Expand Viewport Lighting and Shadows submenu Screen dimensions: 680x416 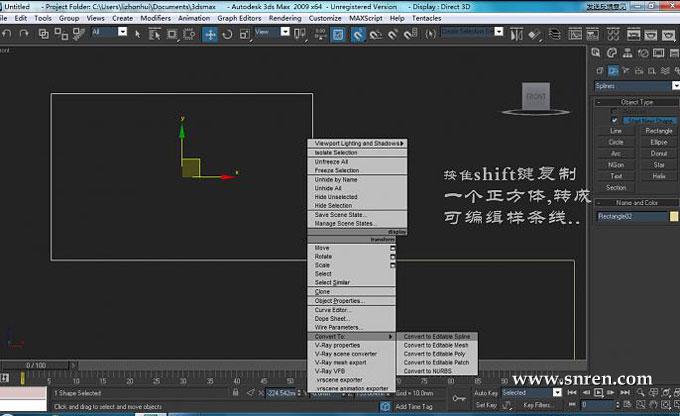coord(357,143)
